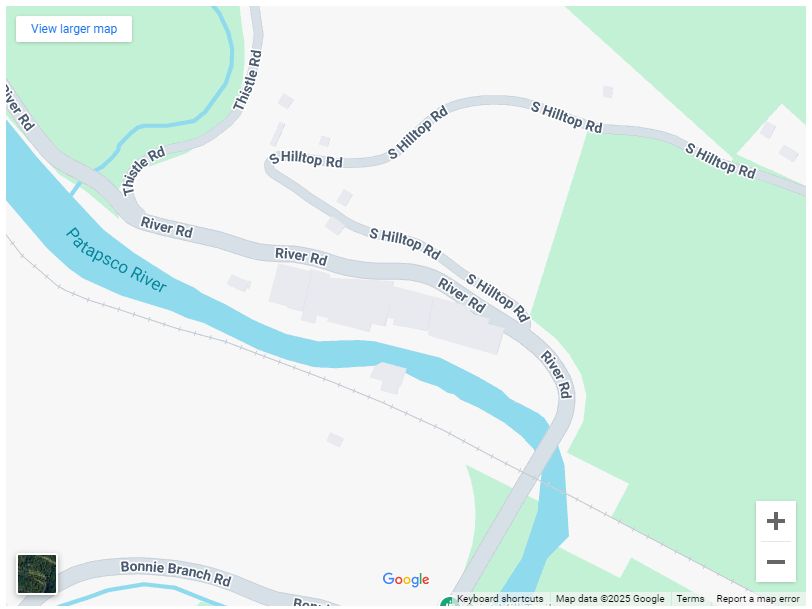Click the full Bonnie Branch Rd label
Image resolution: width=812 pixels, height=609 pixels.
(176, 573)
